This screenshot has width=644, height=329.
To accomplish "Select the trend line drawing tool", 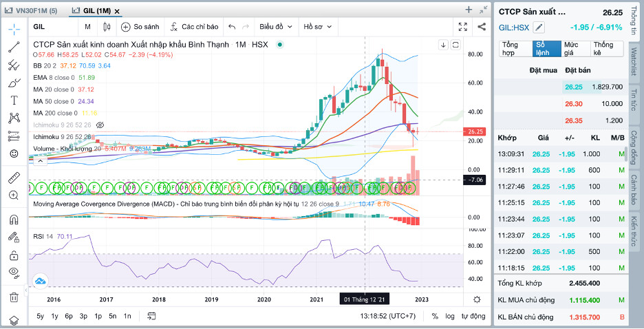I will pos(14,47).
